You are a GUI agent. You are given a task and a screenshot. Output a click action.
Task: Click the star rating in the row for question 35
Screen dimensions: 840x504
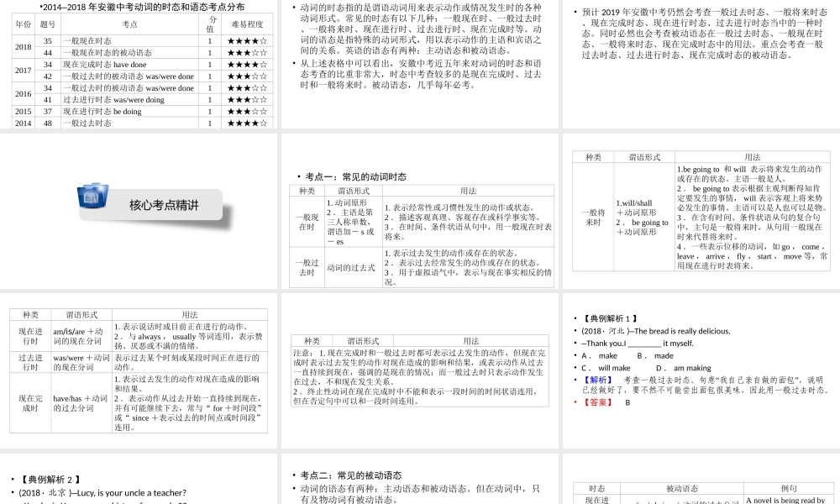[x=247, y=40]
